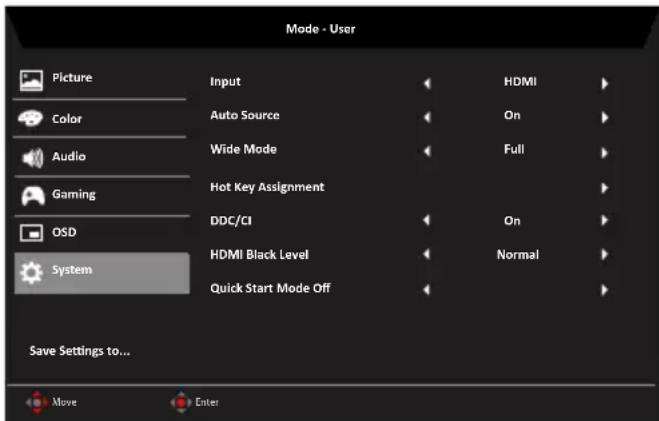This screenshot has height=421, width=659.
Task: Select the Hot Key Assignment label
Action: pos(267,187)
